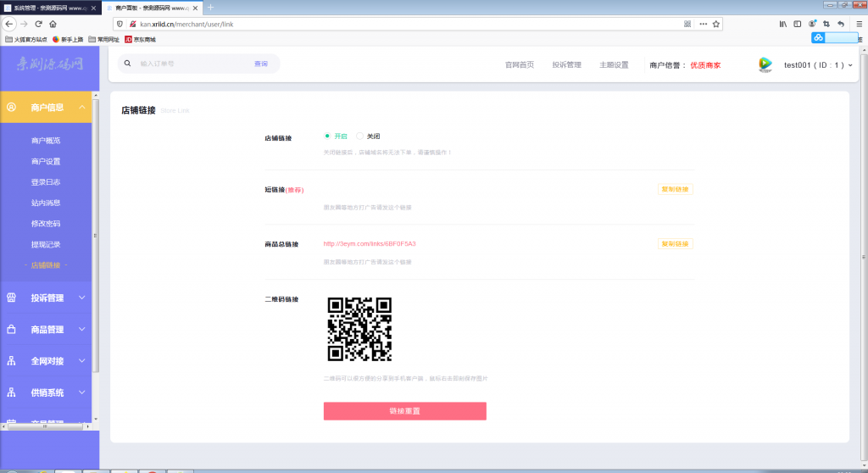The image size is (868, 473).
Task: Open the test001 account dropdown
Action: (817, 65)
